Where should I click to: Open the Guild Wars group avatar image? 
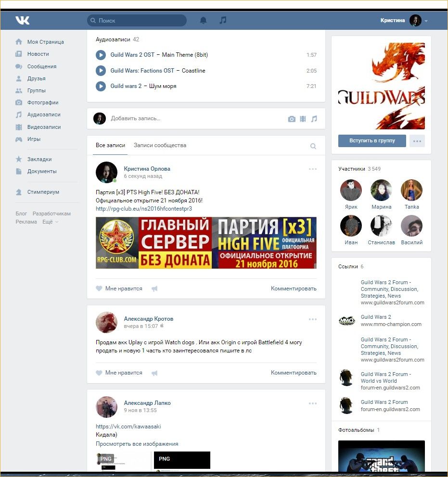click(x=381, y=86)
